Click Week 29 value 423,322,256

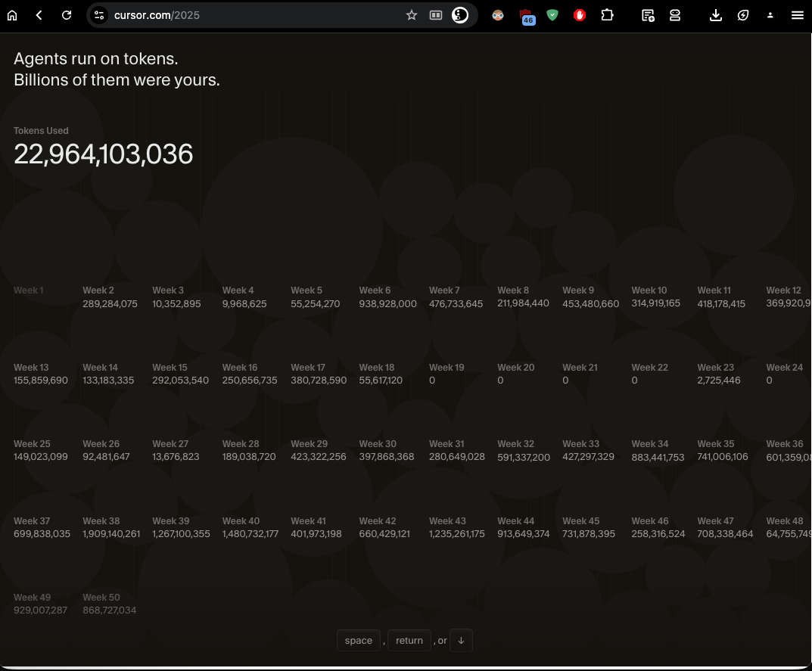click(319, 457)
